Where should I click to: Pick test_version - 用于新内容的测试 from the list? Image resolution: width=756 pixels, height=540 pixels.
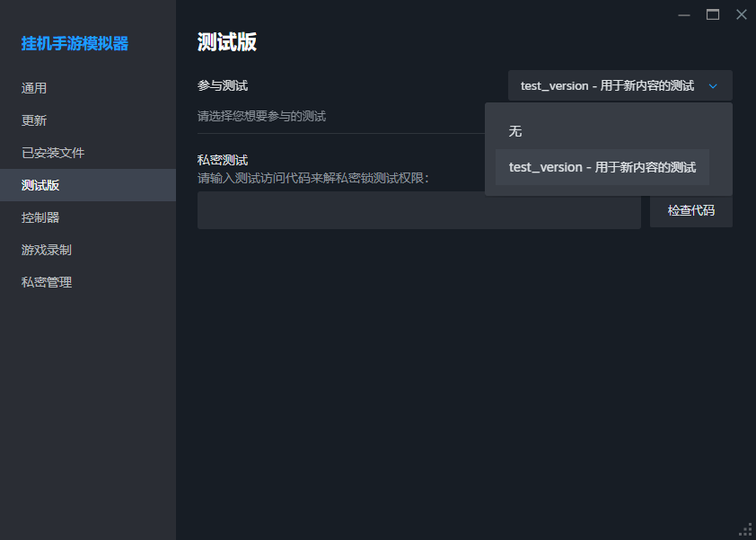[x=602, y=167]
